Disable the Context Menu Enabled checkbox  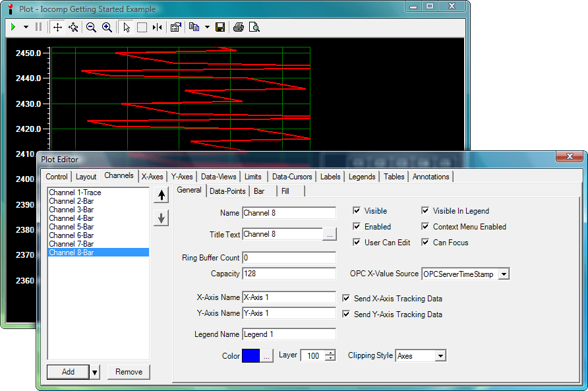click(x=425, y=226)
